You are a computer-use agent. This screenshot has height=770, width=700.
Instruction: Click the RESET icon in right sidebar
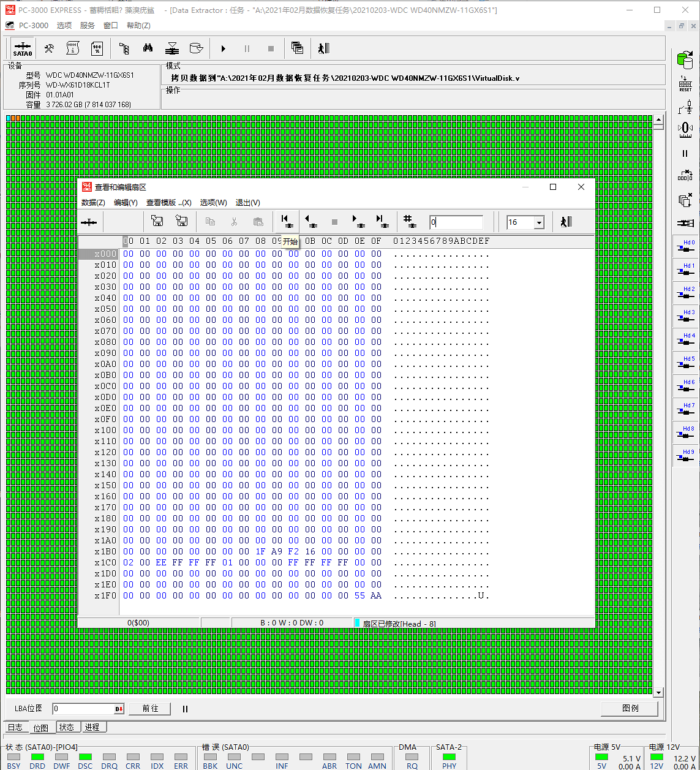click(x=685, y=84)
